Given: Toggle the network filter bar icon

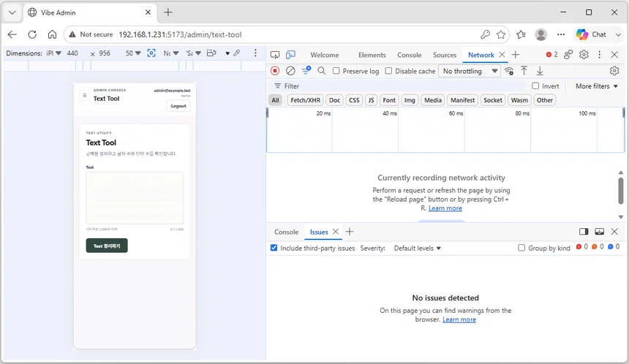Looking at the screenshot, I should tap(306, 71).
